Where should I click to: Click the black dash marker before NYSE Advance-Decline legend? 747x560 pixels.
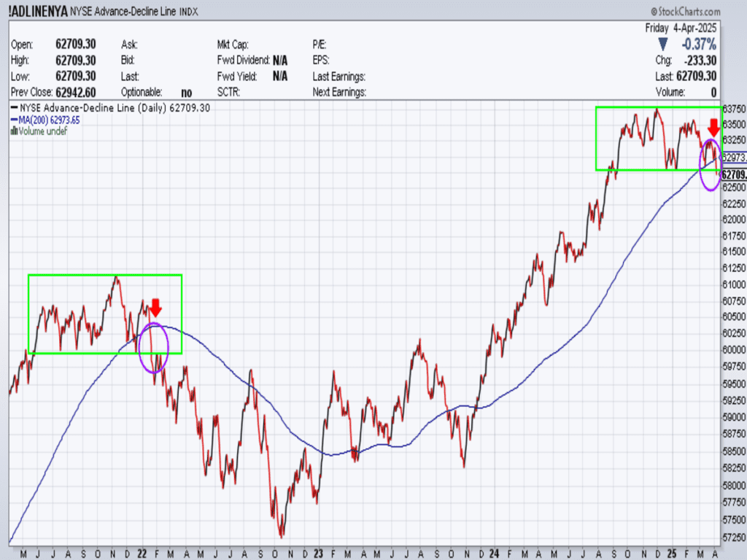coord(14,108)
